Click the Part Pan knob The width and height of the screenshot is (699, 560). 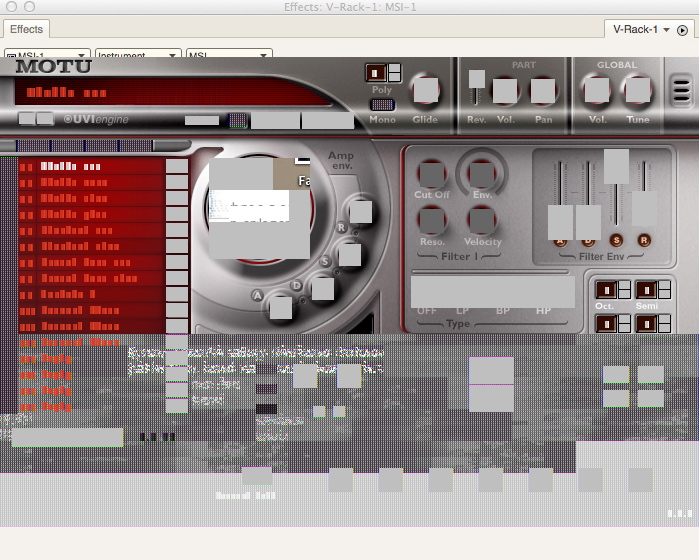(x=543, y=91)
